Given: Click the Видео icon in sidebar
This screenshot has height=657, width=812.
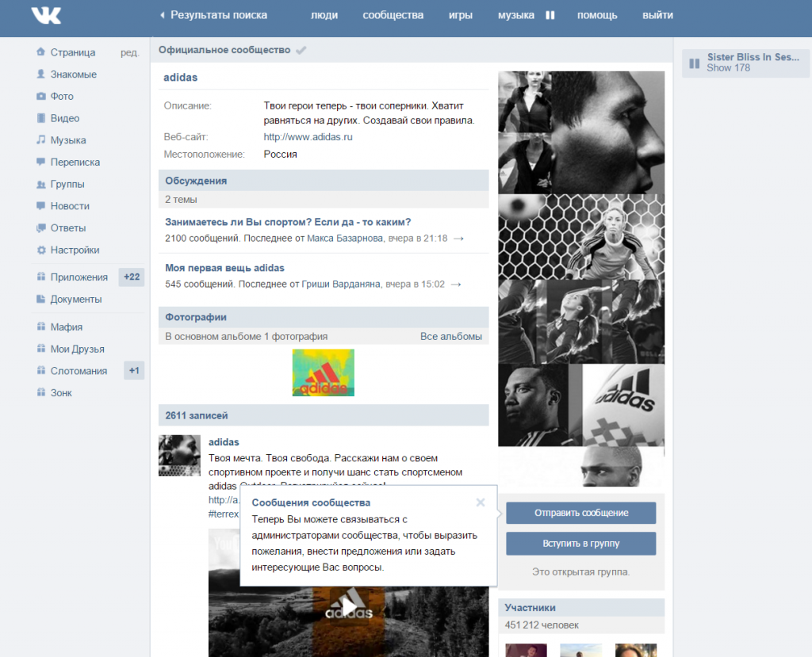Looking at the screenshot, I should pos(41,119).
